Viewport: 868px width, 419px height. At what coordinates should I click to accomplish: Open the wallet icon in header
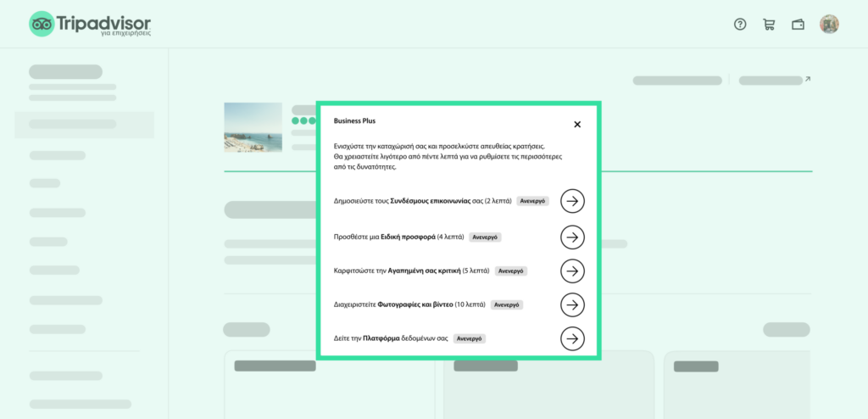[x=798, y=25]
